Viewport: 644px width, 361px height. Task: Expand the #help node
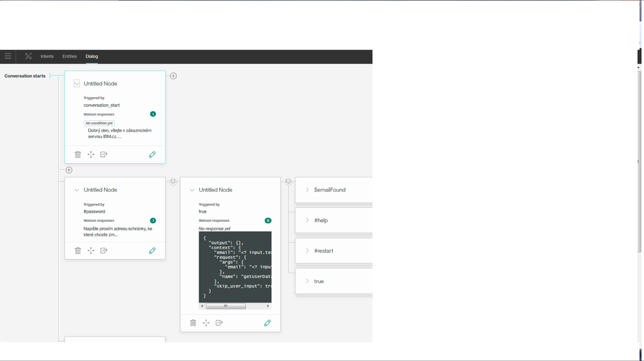tap(307, 220)
